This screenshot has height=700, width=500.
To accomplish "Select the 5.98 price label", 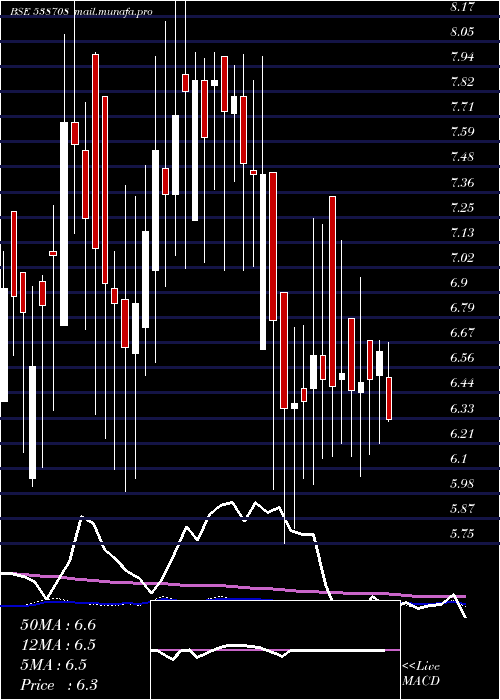I will point(462,483).
